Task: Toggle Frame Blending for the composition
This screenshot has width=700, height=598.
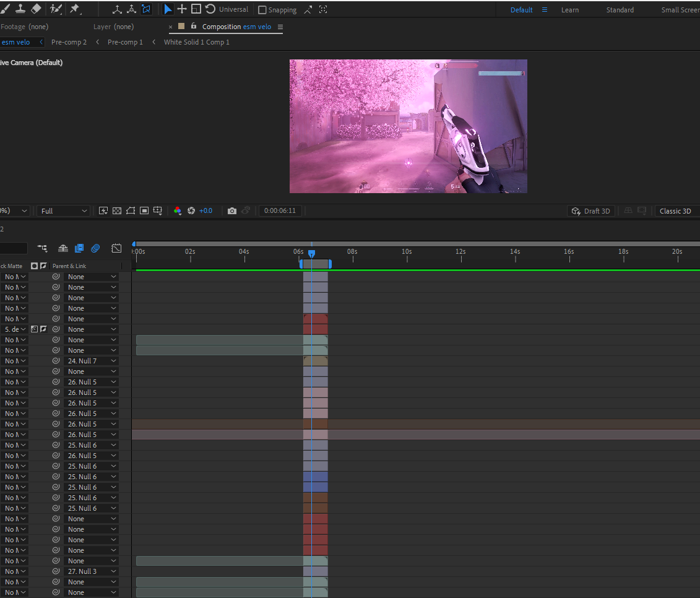Action: [79, 248]
